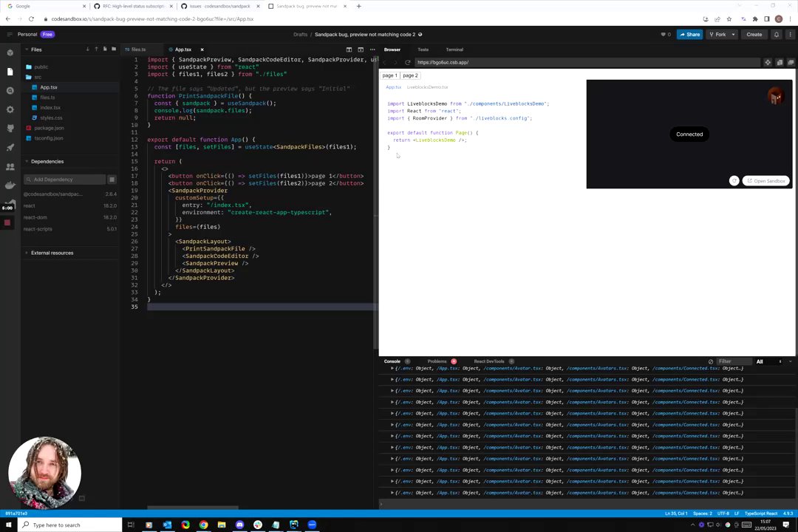Open the Deployment rocket icon in sidebar

pos(10,148)
